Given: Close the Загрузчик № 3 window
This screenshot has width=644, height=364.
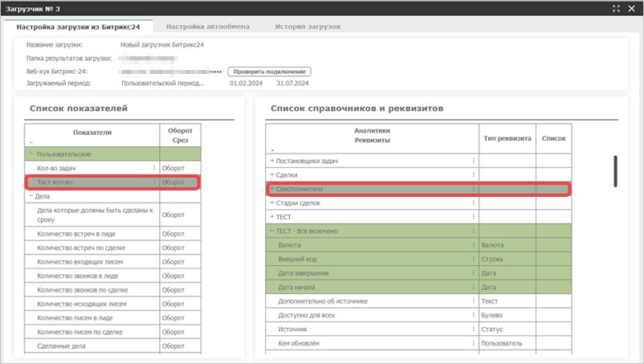Looking at the screenshot, I should click(632, 8).
